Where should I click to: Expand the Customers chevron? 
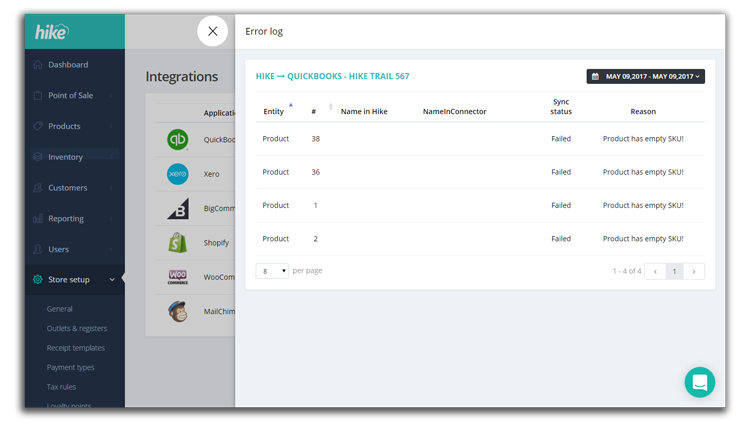(111, 188)
